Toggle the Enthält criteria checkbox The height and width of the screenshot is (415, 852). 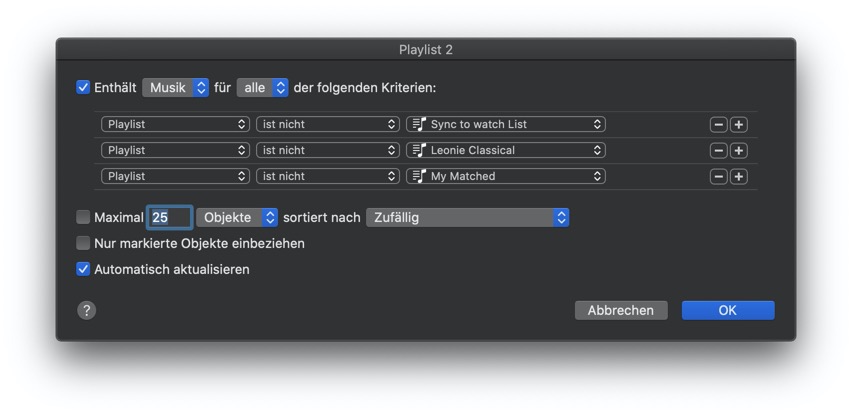[83, 87]
